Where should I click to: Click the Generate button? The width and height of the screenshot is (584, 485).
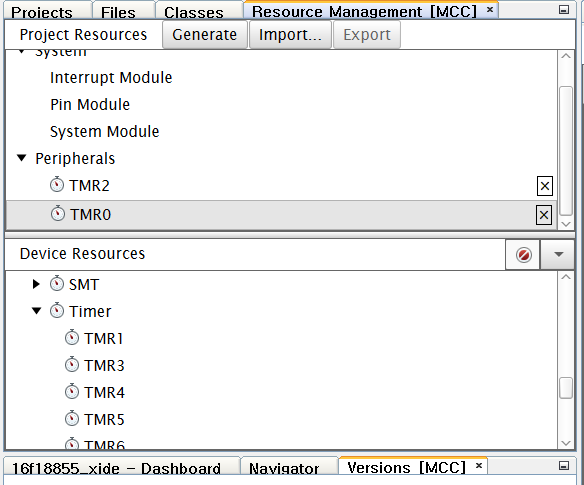click(x=204, y=35)
